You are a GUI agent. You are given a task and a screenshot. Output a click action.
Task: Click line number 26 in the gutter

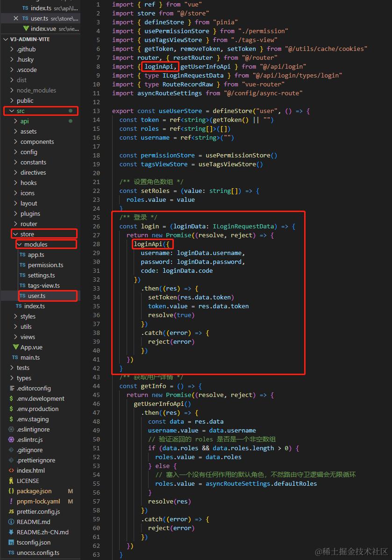coord(96,226)
